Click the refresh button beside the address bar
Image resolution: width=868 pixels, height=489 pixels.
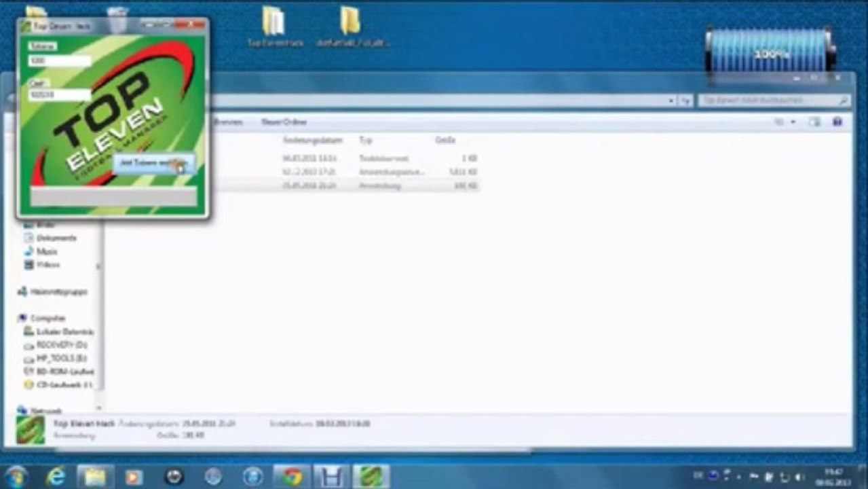tap(686, 101)
